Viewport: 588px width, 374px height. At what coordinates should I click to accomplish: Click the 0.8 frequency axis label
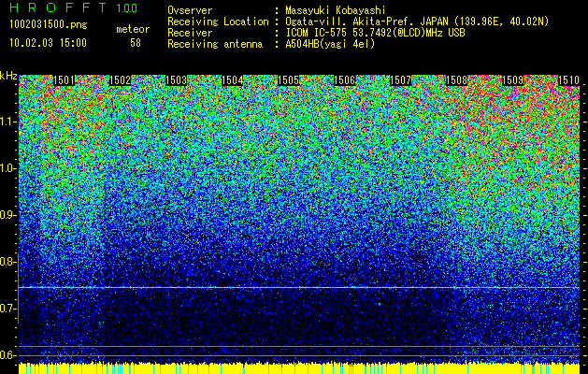(7, 262)
